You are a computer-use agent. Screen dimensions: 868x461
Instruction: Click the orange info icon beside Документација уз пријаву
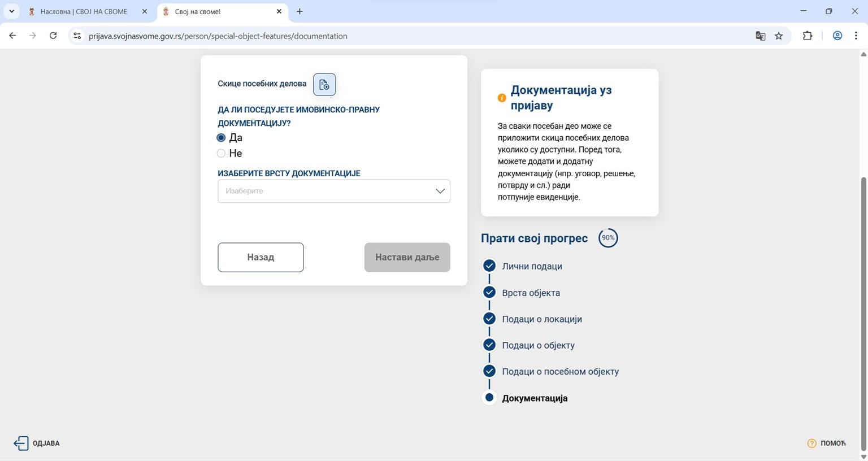[x=502, y=98]
